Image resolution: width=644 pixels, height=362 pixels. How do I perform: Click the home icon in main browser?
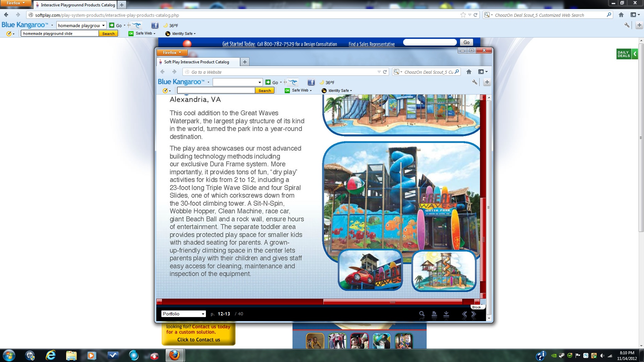[621, 15]
